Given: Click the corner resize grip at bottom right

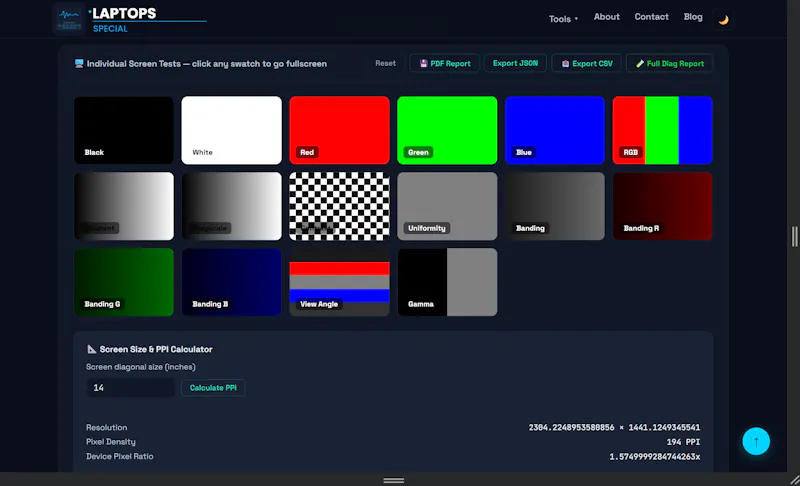Looking at the screenshot, I should tap(794, 480).
